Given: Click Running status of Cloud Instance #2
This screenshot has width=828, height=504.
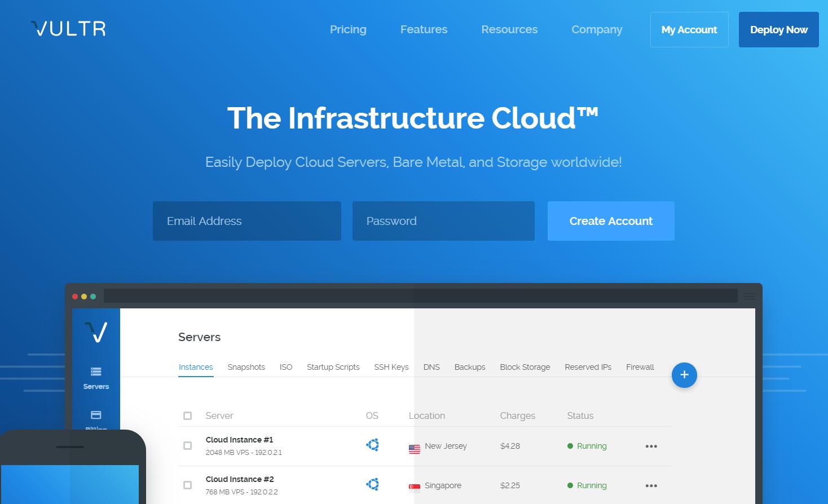Looking at the screenshot, I should point(587,485).
